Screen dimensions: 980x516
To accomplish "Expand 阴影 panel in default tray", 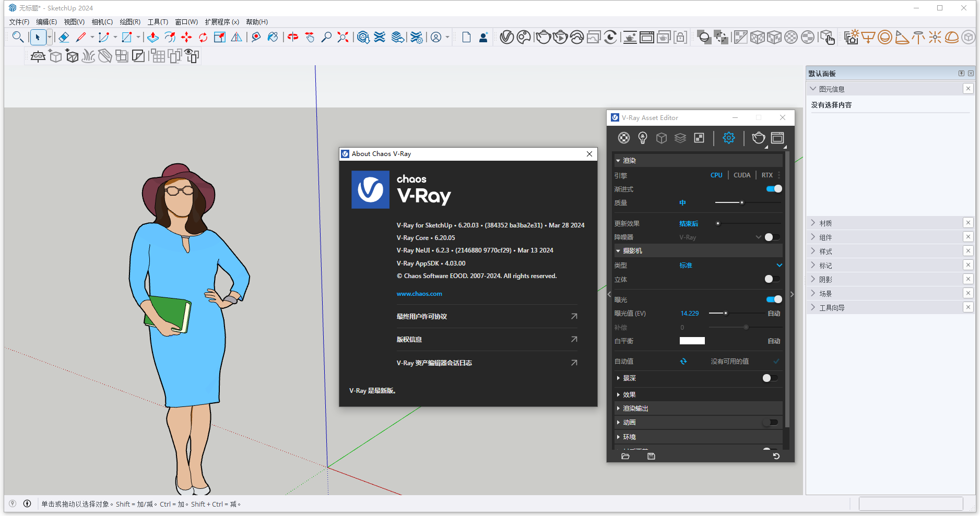I will (x=885, y=280).
